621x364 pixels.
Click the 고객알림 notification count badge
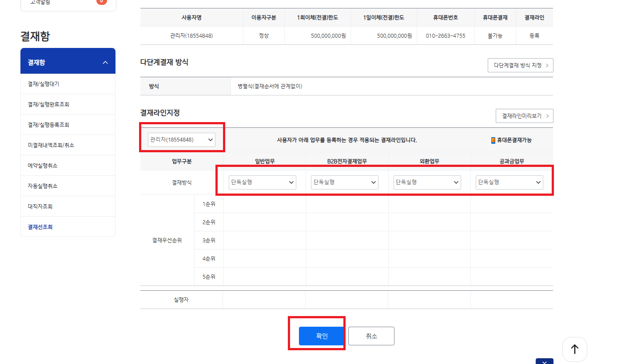click(x=101, y=2)
